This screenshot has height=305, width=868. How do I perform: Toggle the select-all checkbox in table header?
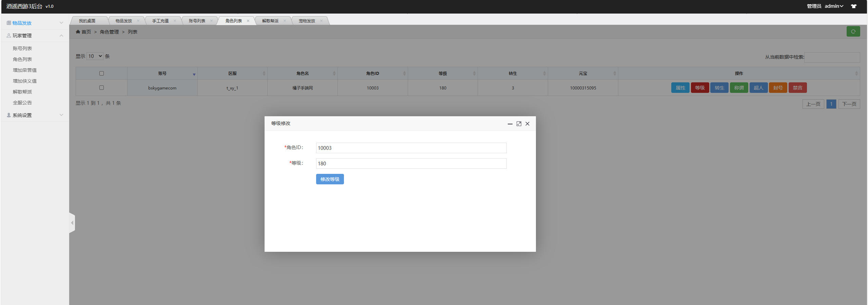point(101,74)
